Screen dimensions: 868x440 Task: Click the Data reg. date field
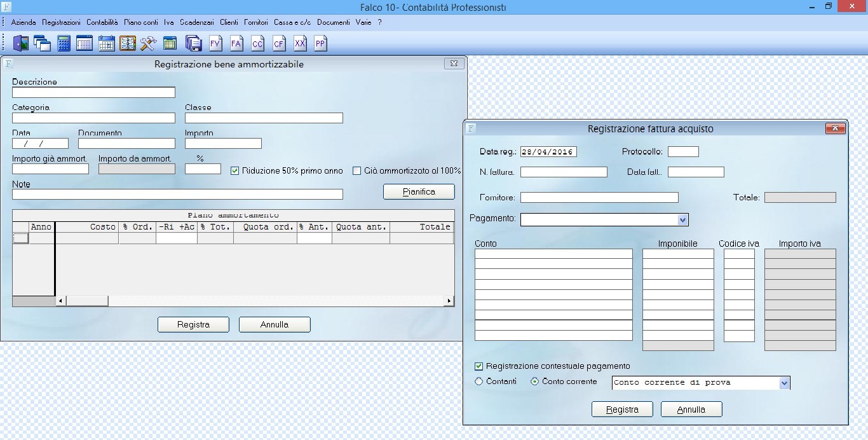coord(548,152)
